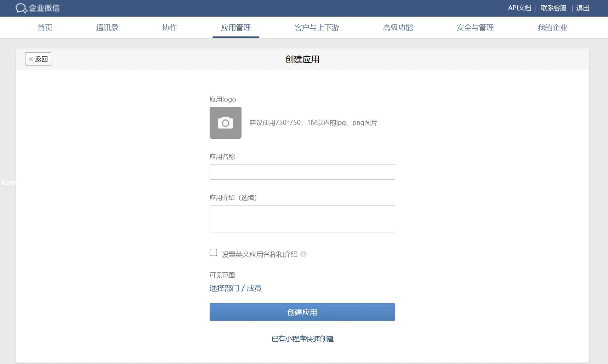
Task: Click blue 创建应用 button
Action: pos(302,312)
